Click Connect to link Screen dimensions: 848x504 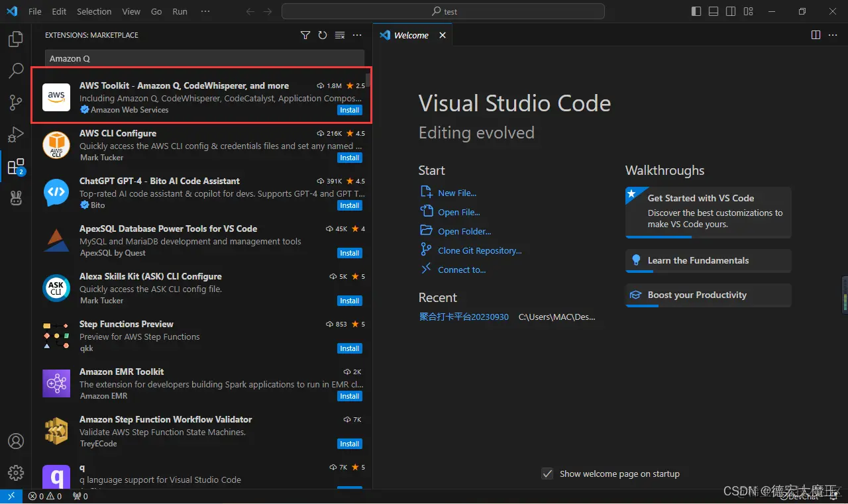coord(462,270)
